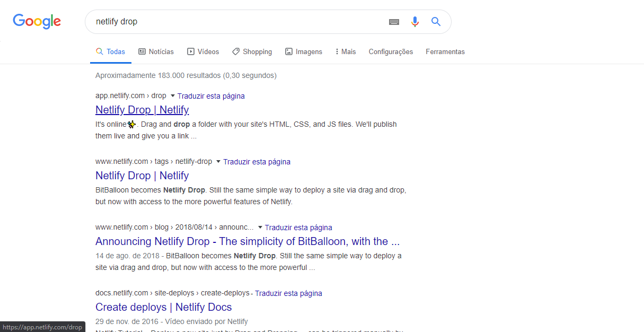The height and width of the screenshot is (332, 644).
Task: Open first 'Netlify Drop | Netlify' underlined result
Action: point(142,110)
